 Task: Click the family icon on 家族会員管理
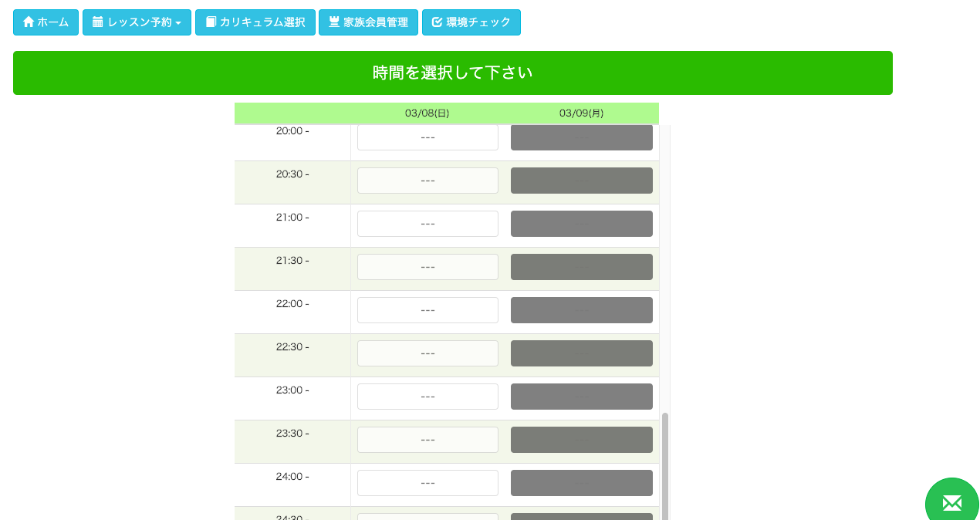(334, 22)
